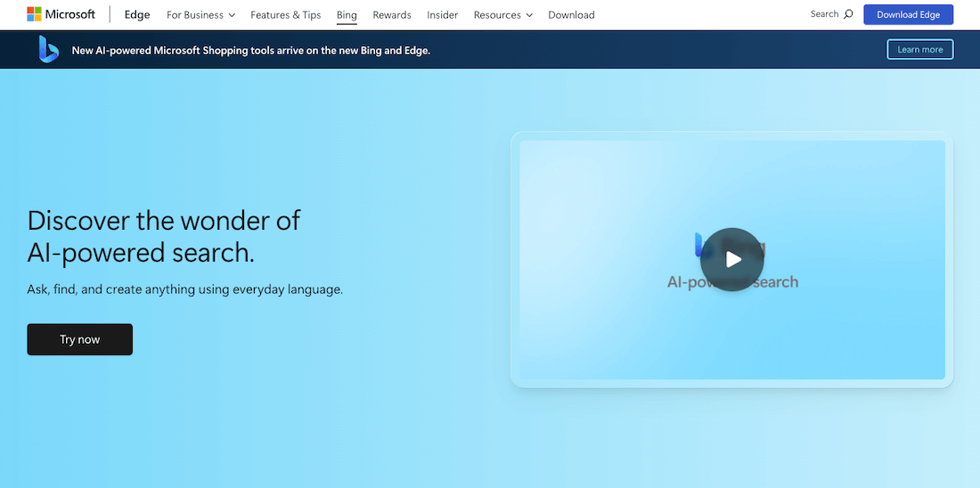Click the 'Ask, find, and create anything' text

tap(185, 290)
